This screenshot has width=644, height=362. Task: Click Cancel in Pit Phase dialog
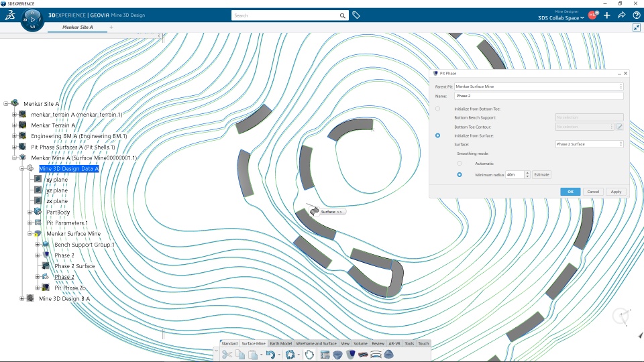point(593,192)
